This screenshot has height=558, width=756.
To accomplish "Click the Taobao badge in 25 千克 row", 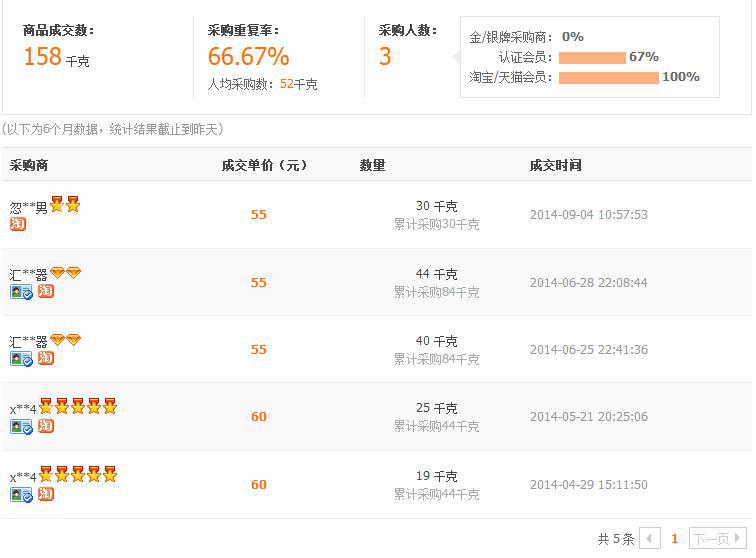I will [46, 426].
